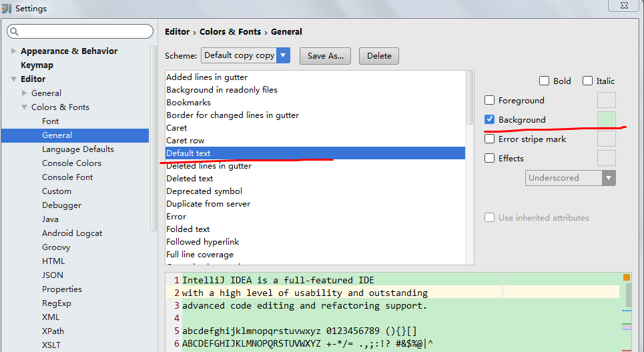644x352 pixels.
Task: Click the IntelliJ Settings window icon
Action: coord(7,8)
